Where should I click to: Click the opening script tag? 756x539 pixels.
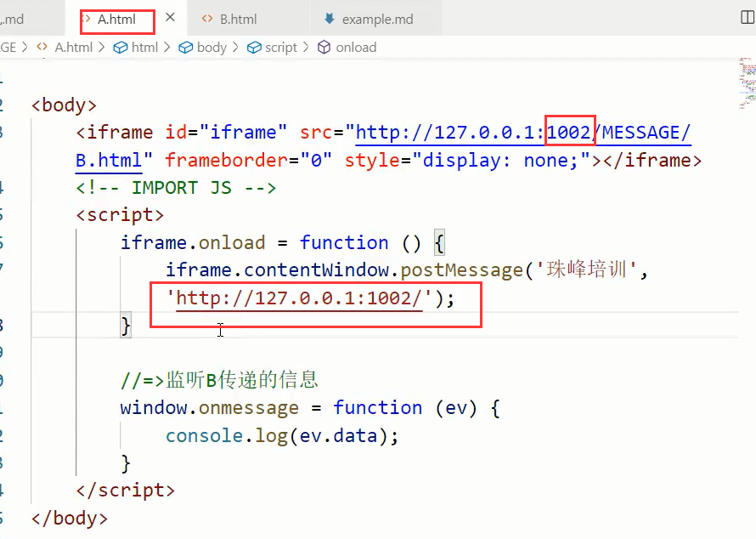click(x=120, y=215)
